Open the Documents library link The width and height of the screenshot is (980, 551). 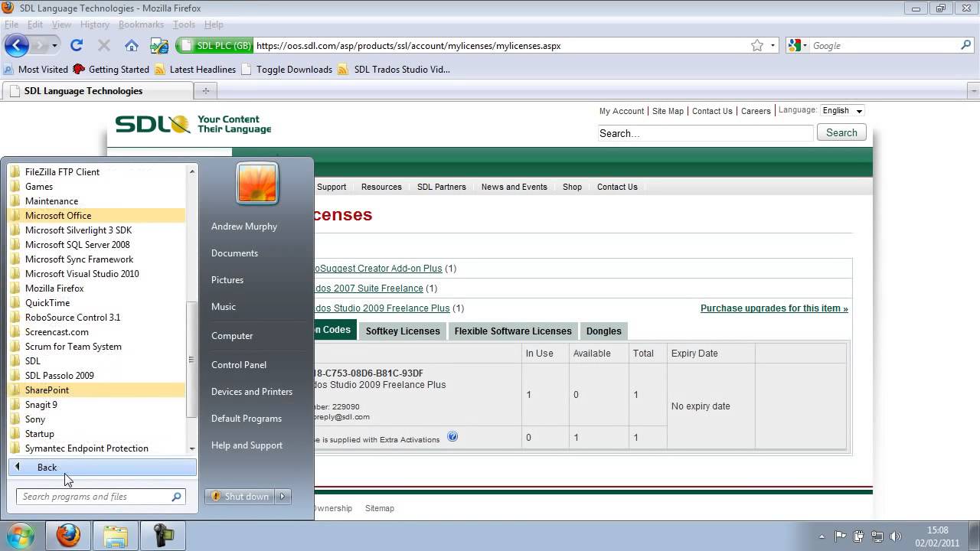tap(234, 253)
